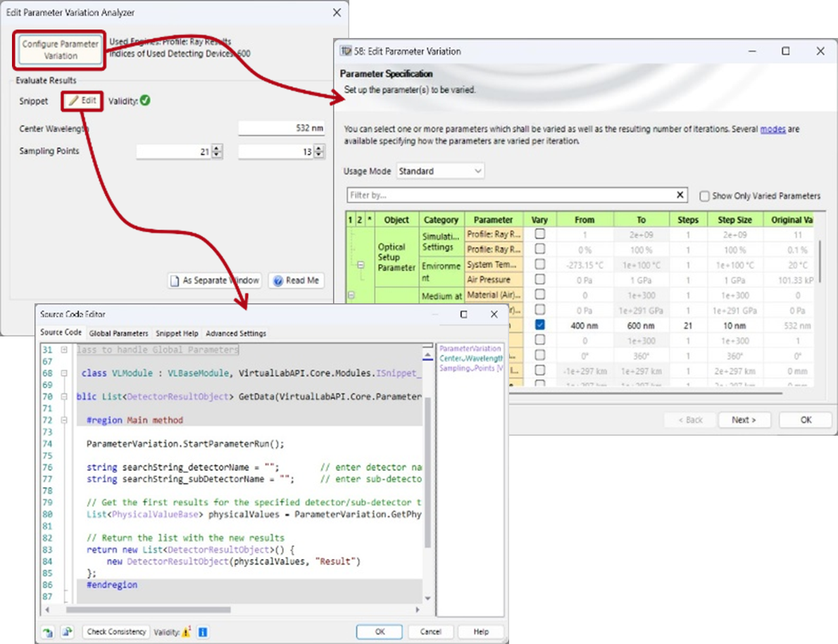This screenshot has height=644, width=838.
Task: Click the first import icon left of Check Consistency
Action: click(48, 632)
